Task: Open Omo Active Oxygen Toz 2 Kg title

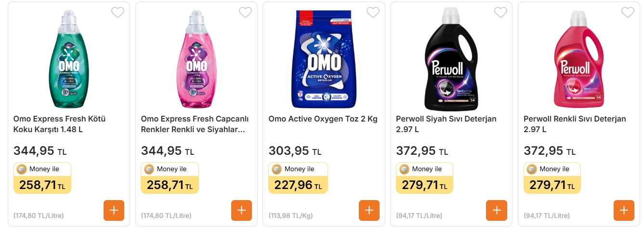Action: coord(323,119)
